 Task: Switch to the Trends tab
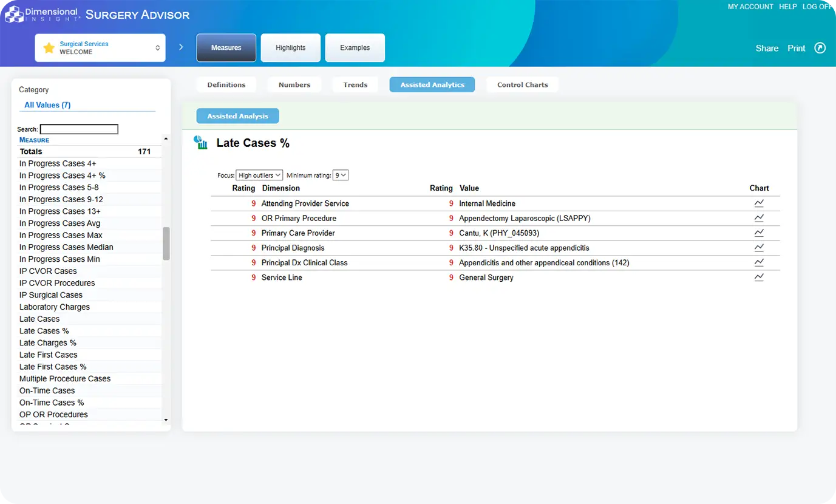tap(355, 85)
